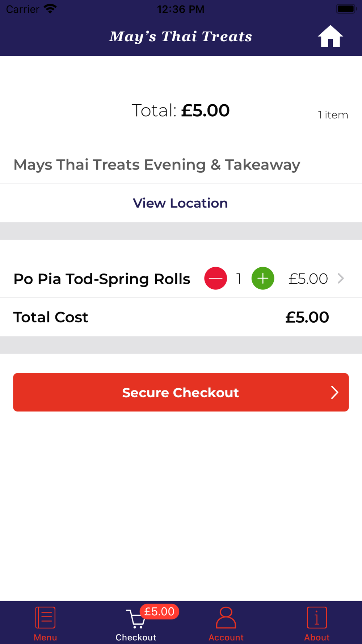Viewport: 362px width, 644px height.
Task: Expand Po Pia Tod item details chevron
Action: (x=341, y=278)
